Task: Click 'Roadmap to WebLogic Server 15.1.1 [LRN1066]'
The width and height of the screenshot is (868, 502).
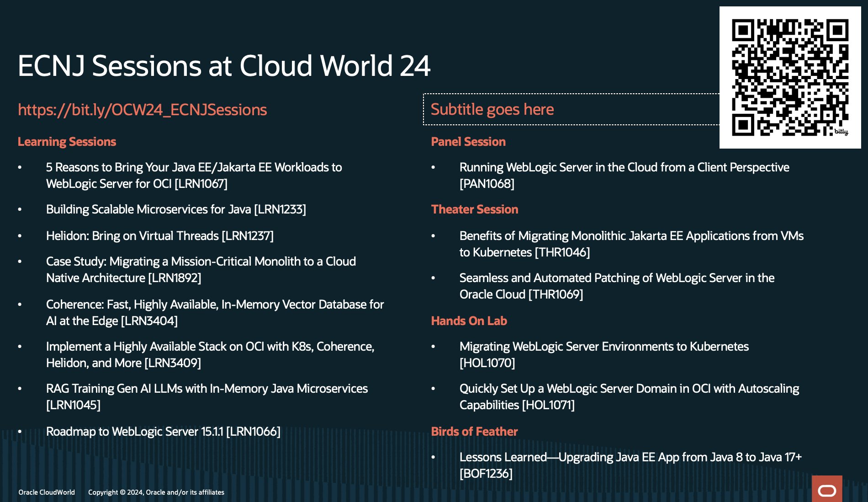Action: 163,432
